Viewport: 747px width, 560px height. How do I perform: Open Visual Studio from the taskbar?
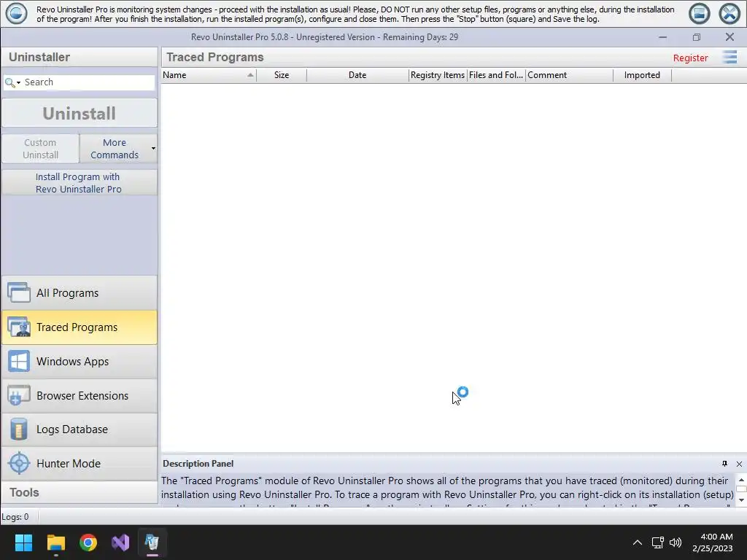point(120,542)
